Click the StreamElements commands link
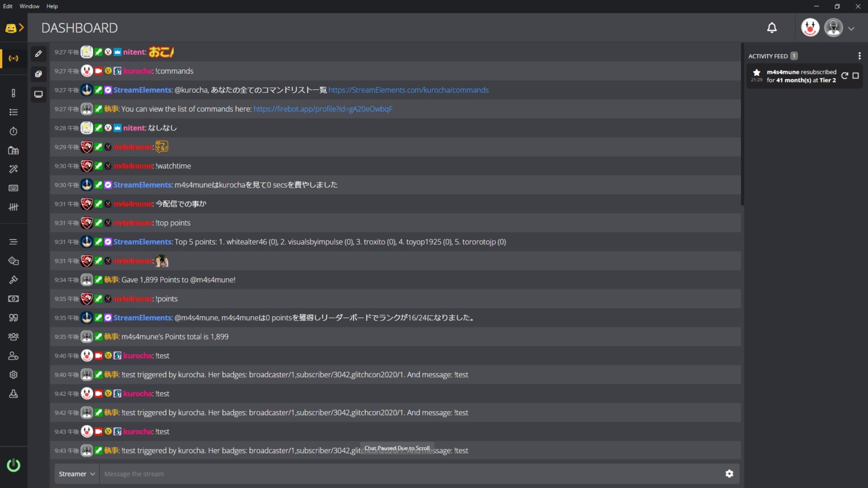This screenshot has height=488, width=868. click(x=409, y=90)
